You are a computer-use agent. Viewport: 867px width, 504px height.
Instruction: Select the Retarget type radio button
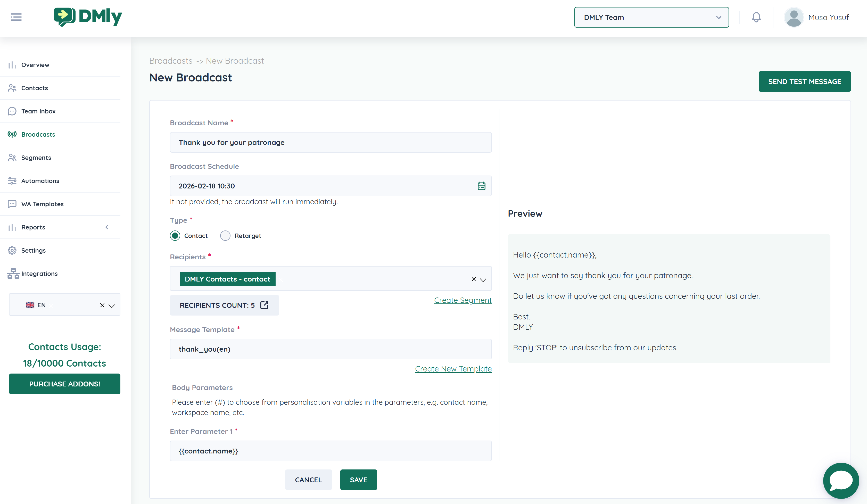point(225,236)
